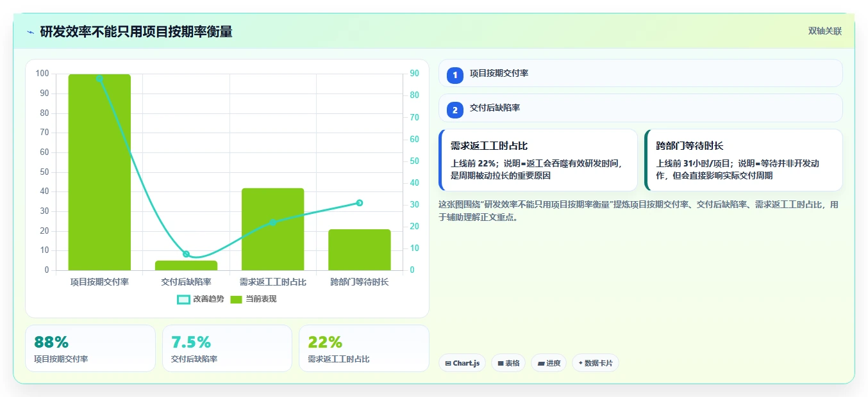Select the 数据卡片 tag

[x=596, y=363]
